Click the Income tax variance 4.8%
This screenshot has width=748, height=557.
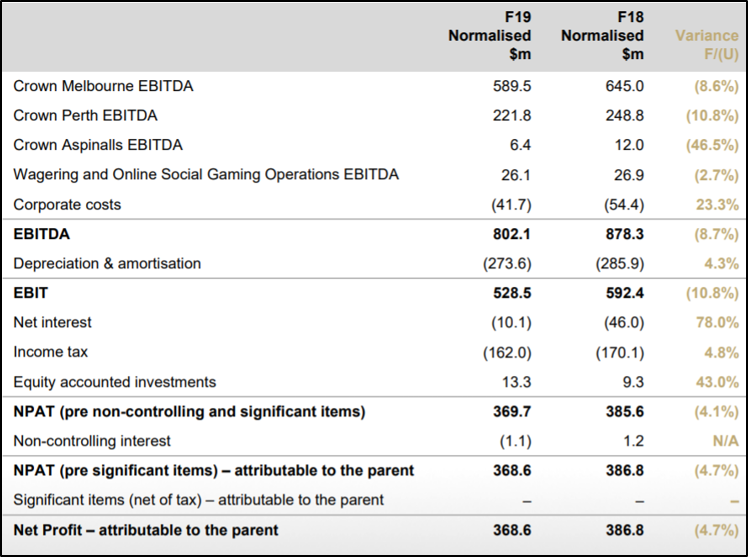[721, 352]
